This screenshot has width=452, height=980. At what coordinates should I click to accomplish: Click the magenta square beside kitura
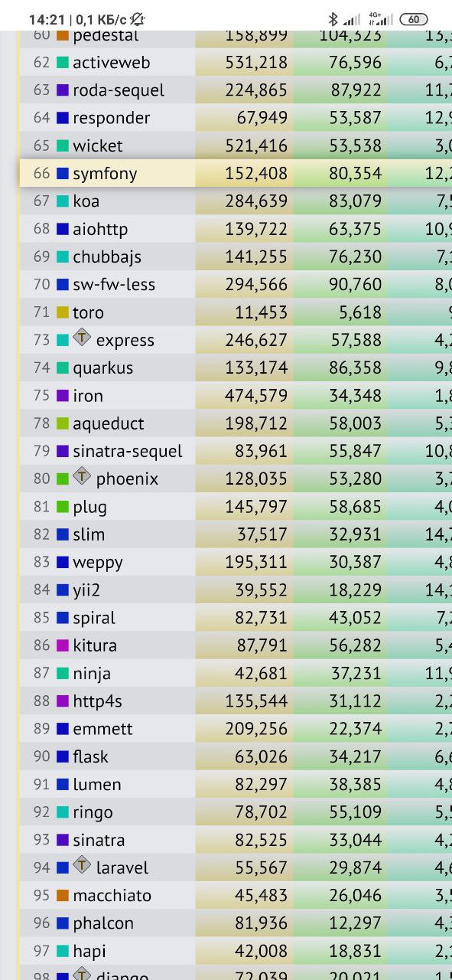pos(63,645)
